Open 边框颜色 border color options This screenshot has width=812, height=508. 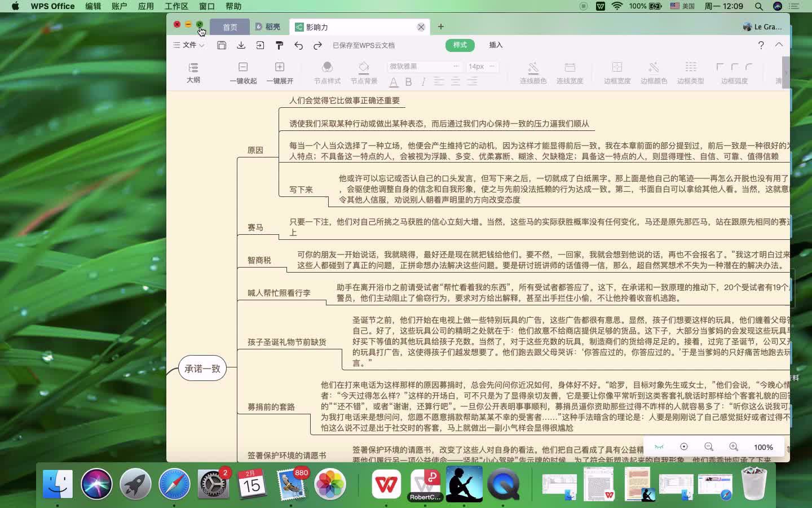654,73
